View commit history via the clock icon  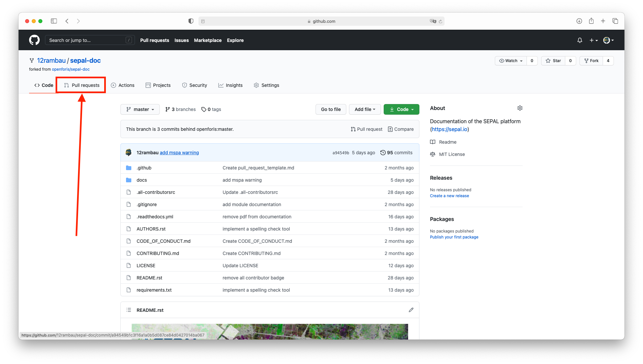click(383, 152)
